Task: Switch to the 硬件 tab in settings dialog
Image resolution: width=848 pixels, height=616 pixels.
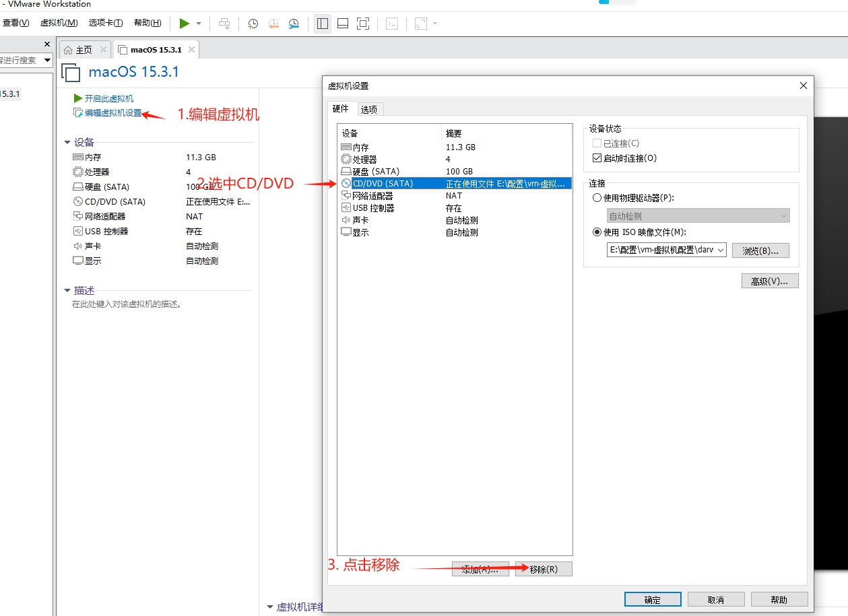Action: coord(341,108)
